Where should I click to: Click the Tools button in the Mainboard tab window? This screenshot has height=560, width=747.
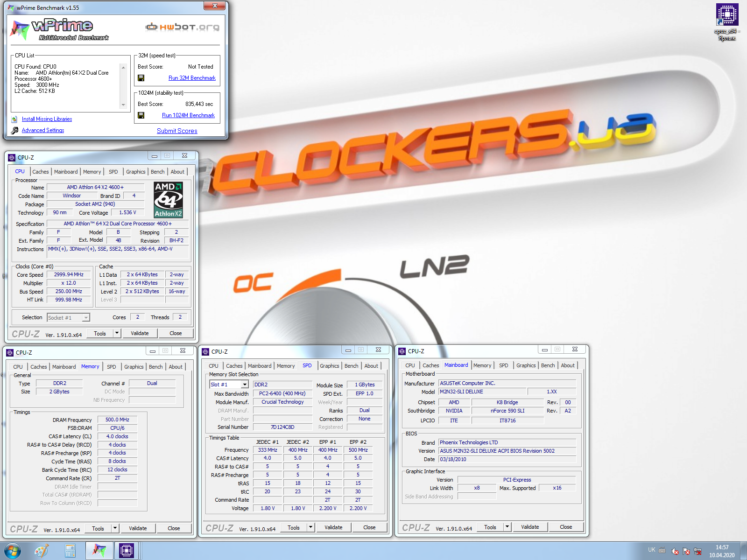(490, 527)
